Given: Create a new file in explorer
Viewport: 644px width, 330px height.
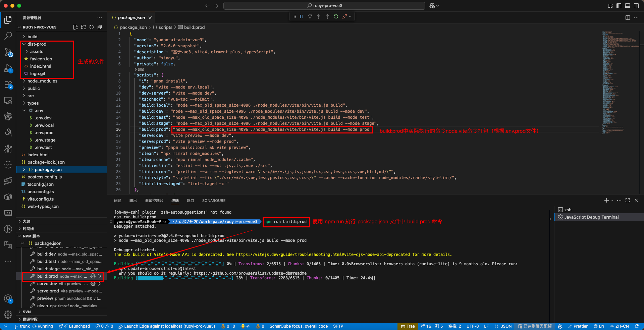Looking at the screenshot, I should [x=75, y=27].
